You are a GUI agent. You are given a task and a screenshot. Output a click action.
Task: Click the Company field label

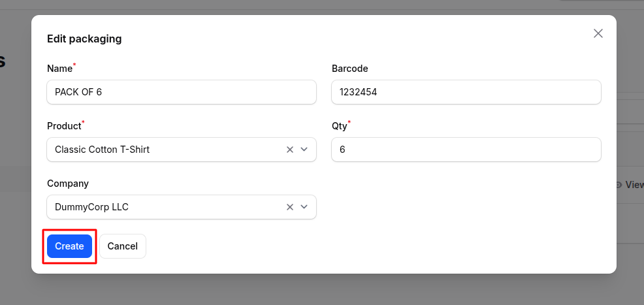[x=67, y=184]
